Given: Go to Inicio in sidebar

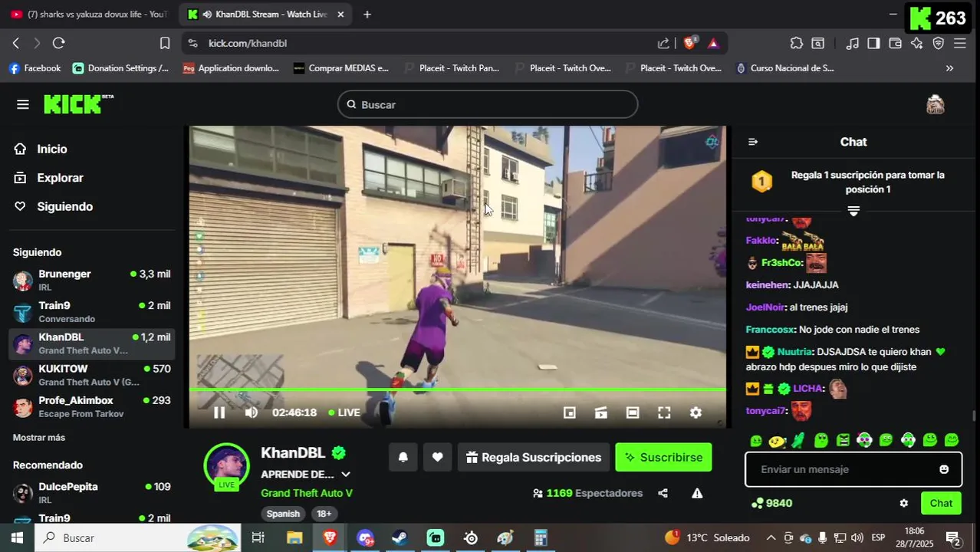Looking at the screenshot, I should (x=52, y=149).
